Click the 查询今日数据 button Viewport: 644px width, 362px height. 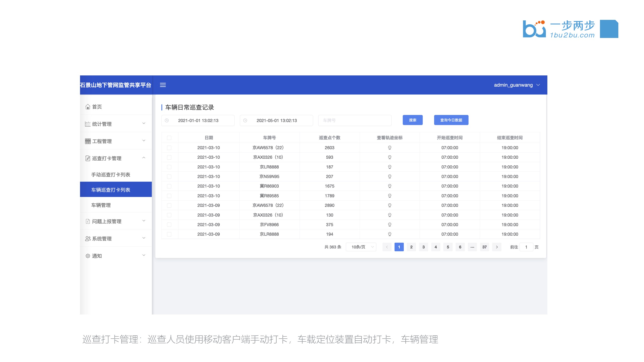[451, 120]
